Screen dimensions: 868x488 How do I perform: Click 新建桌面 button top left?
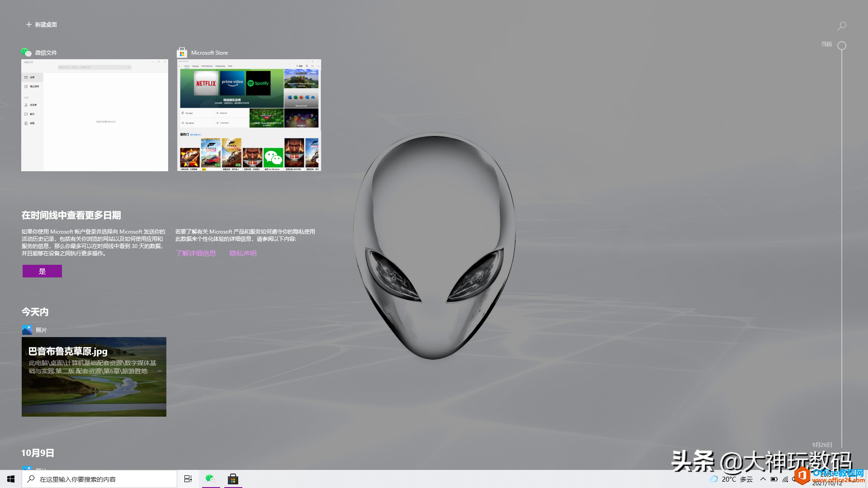[x=41, y=24]
